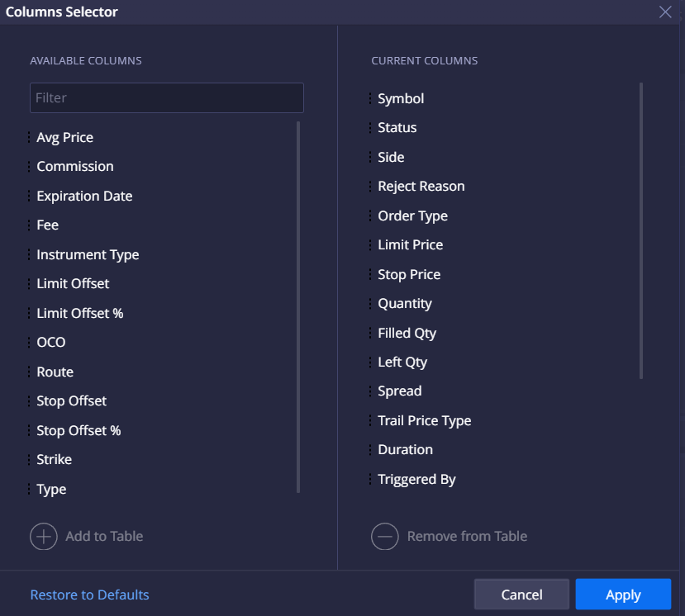
Task: Choose Limit Offset % from available list
Action: [x=80, y=314]
